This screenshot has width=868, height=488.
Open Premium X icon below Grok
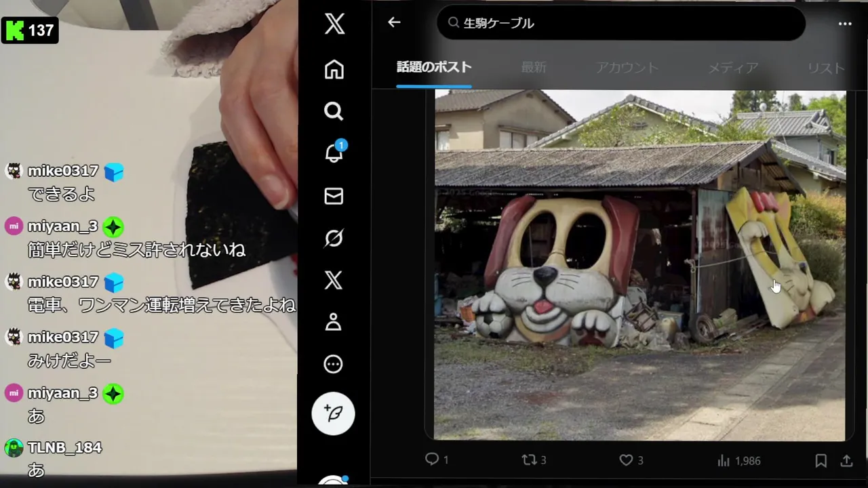[x=334, y=280]
